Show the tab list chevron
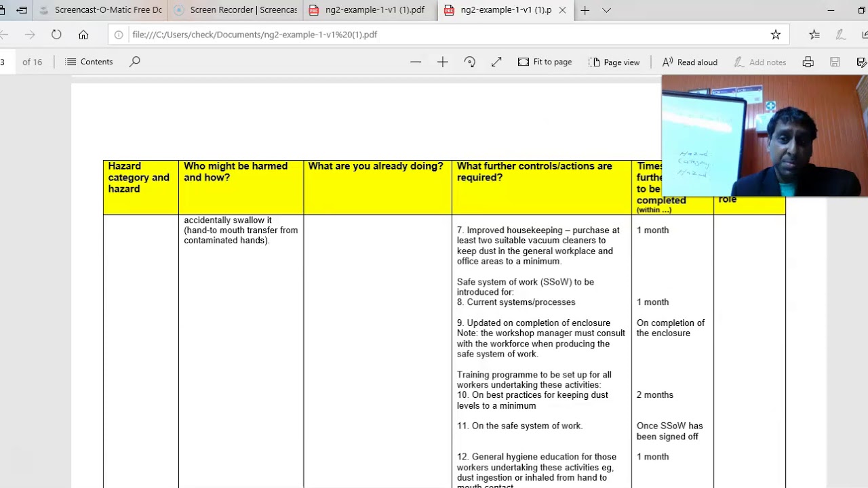 coord(606,10)
